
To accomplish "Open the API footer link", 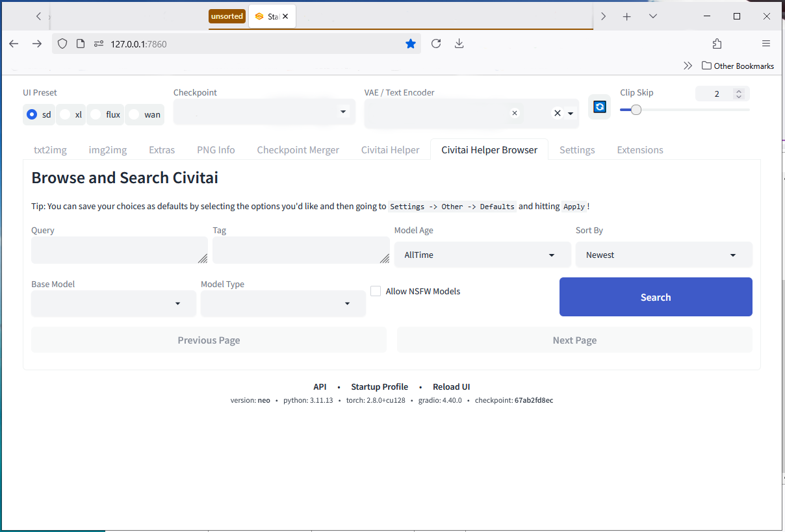I will point(320,386).
